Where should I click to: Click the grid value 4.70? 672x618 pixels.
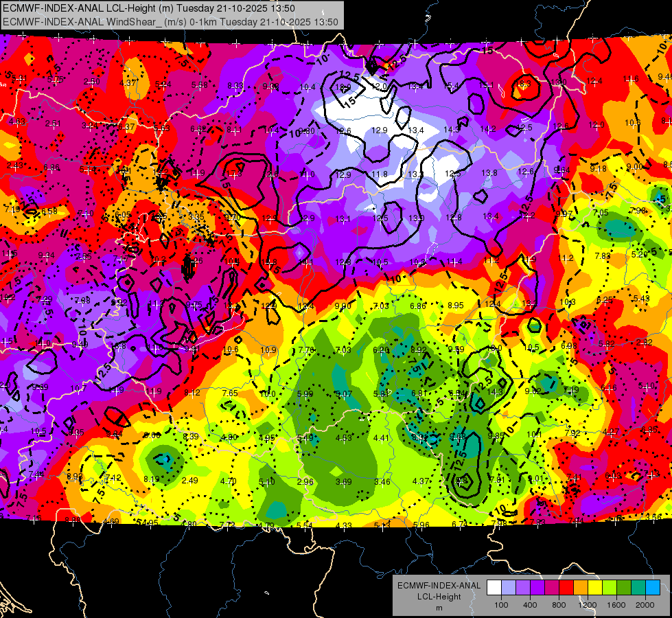(229, 481)
